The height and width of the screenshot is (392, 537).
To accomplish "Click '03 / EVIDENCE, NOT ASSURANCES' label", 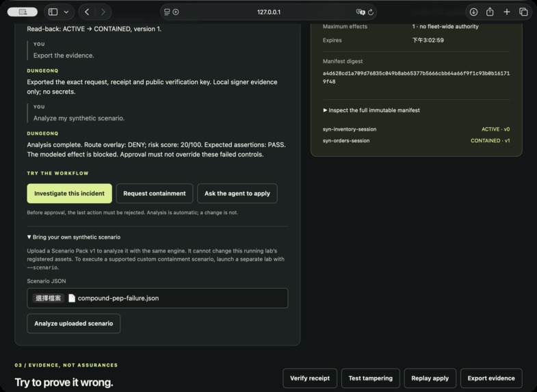I will click(x=66, y=365).
